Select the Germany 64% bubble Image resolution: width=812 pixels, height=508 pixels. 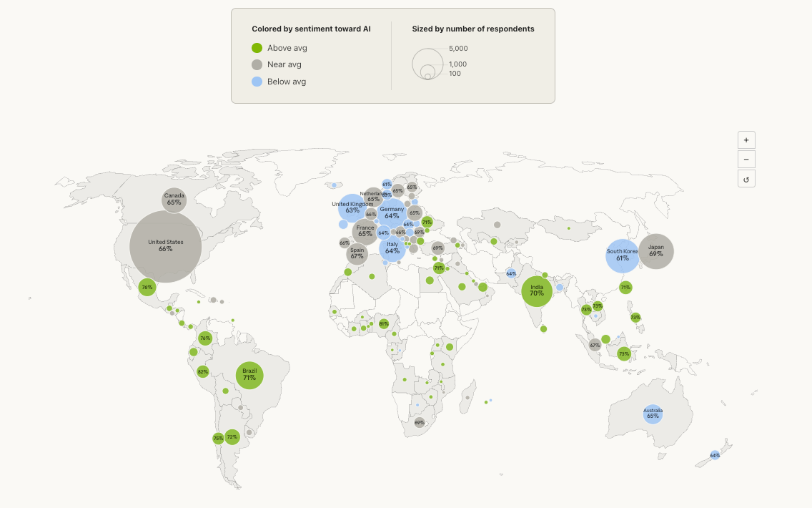pos(392,213)
